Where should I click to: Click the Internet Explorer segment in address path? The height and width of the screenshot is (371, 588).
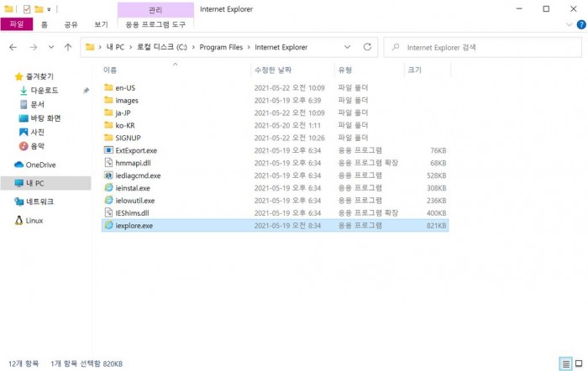[281, 47]
